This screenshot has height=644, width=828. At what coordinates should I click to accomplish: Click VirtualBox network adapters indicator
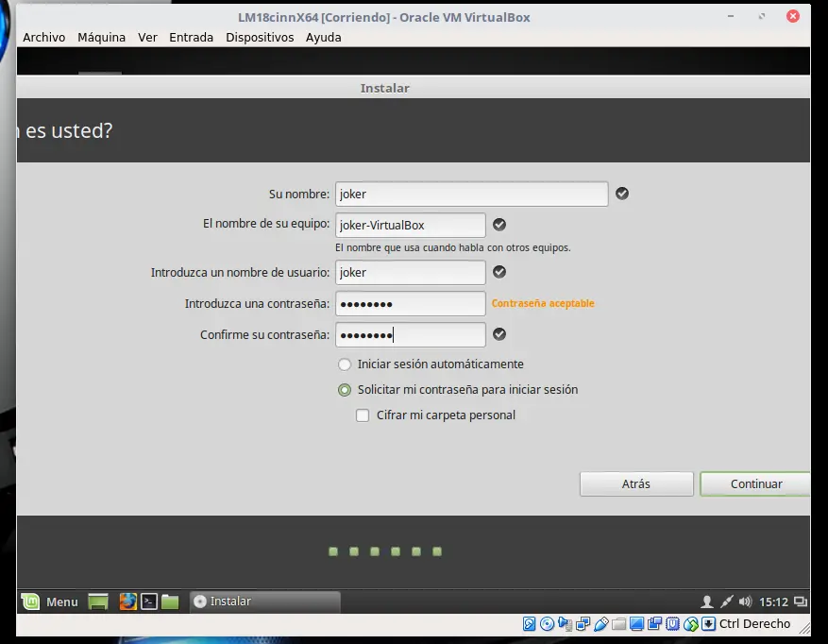click(583, 624)
